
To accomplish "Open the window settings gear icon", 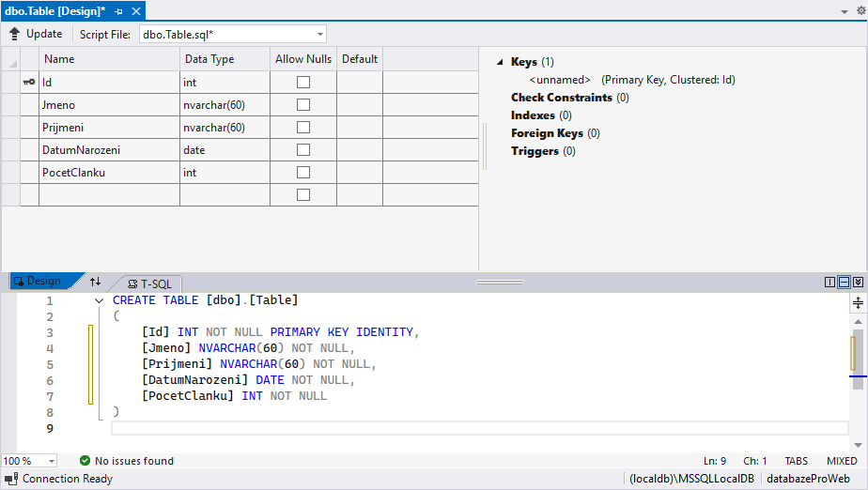I will [x=860, y=8].
